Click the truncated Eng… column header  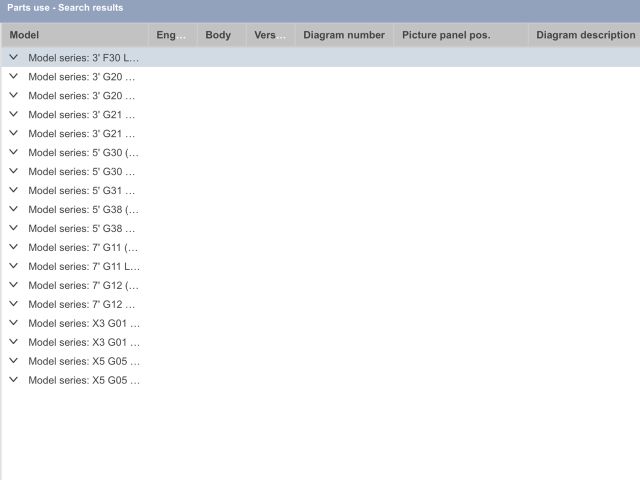point(171,35)
